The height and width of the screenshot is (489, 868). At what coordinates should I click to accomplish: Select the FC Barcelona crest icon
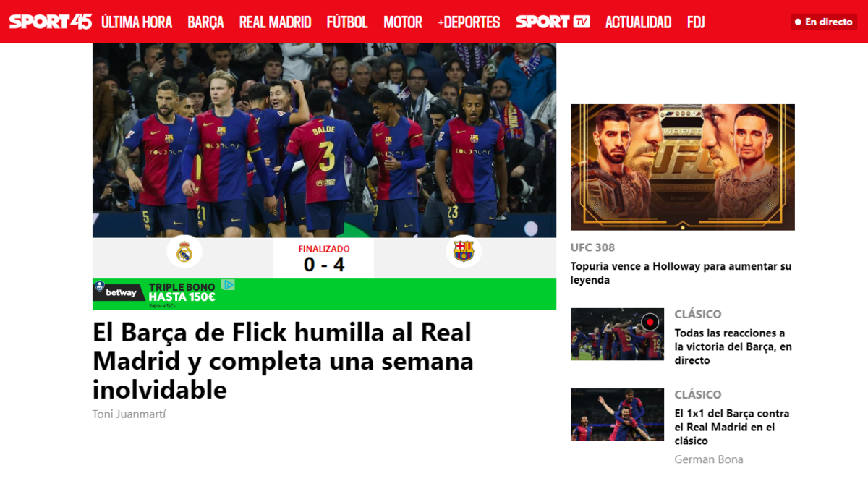(463, 252)
